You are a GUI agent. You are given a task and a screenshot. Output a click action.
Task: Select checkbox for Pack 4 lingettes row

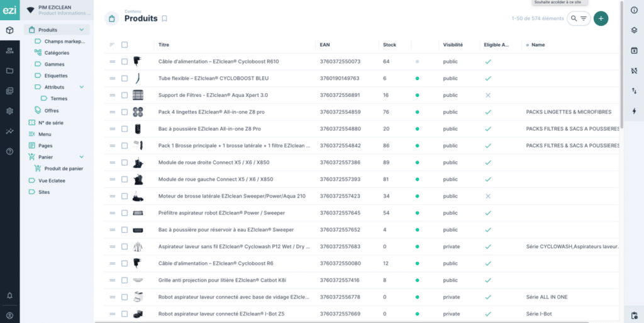pos(125,112)
